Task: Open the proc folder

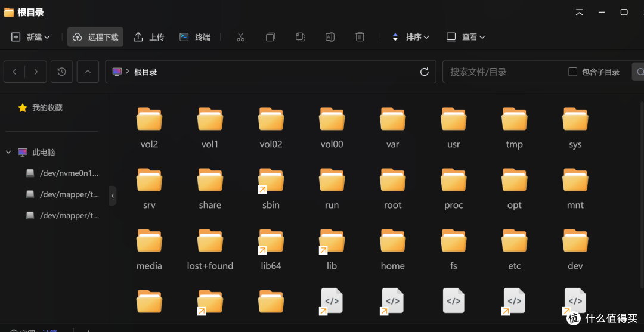Action: tap(453, 188)
